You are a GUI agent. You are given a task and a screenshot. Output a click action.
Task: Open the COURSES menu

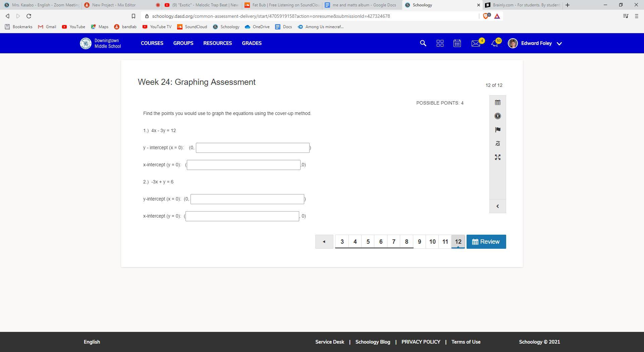click(152, 43)
